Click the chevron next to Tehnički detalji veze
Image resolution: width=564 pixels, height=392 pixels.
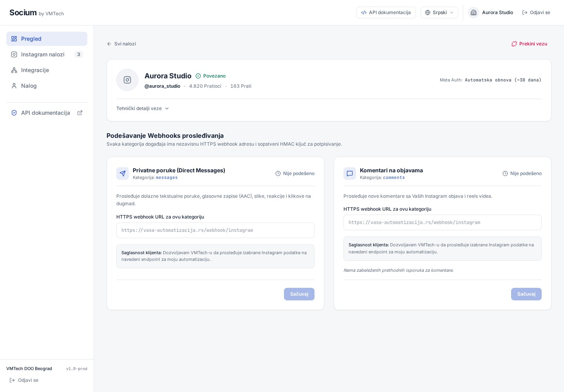tap(167, 108)
